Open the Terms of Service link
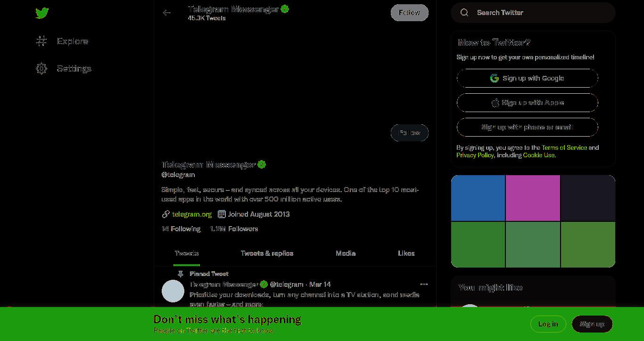This screenshot has width=644, height=341. click(x=564, y=147)
